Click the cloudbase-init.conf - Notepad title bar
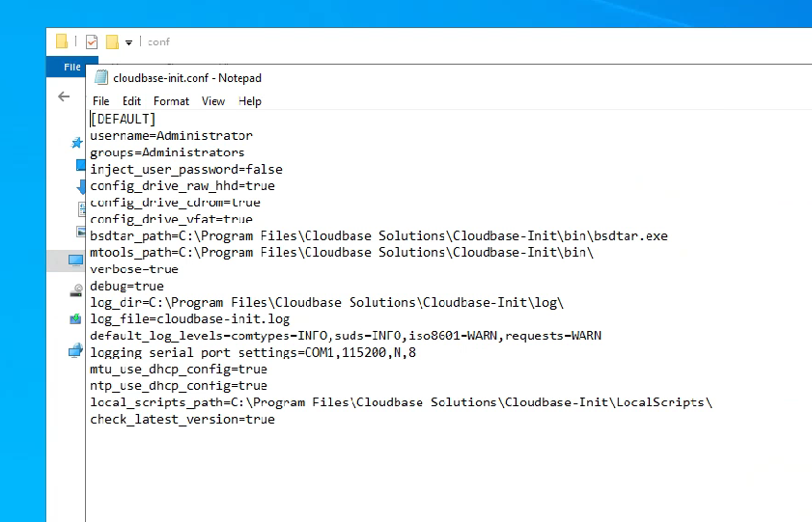The height and width of the screenshot is (522, 812). pyautogui.click(x=386, y=78)
